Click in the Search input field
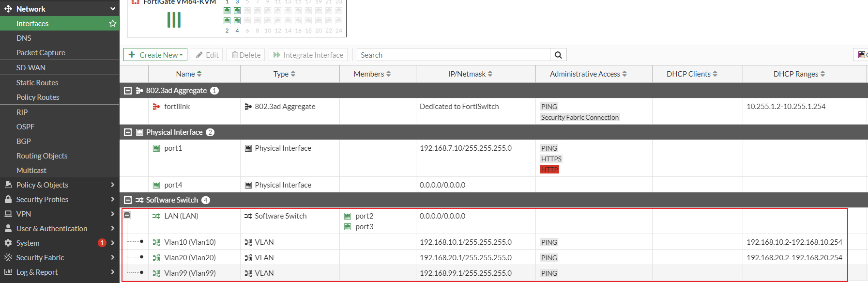Screen dimensions: 868x283 point(453,55)
